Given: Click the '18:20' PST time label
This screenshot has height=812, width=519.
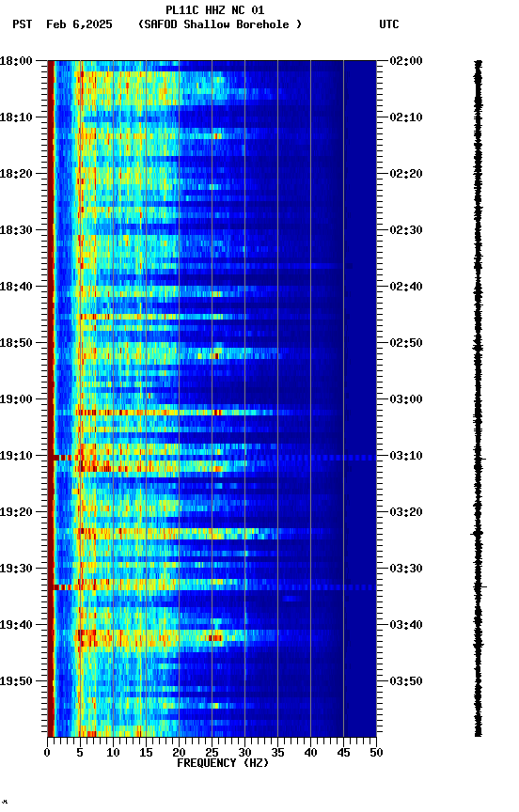Looking at the screenshot, I should point(16,174).
